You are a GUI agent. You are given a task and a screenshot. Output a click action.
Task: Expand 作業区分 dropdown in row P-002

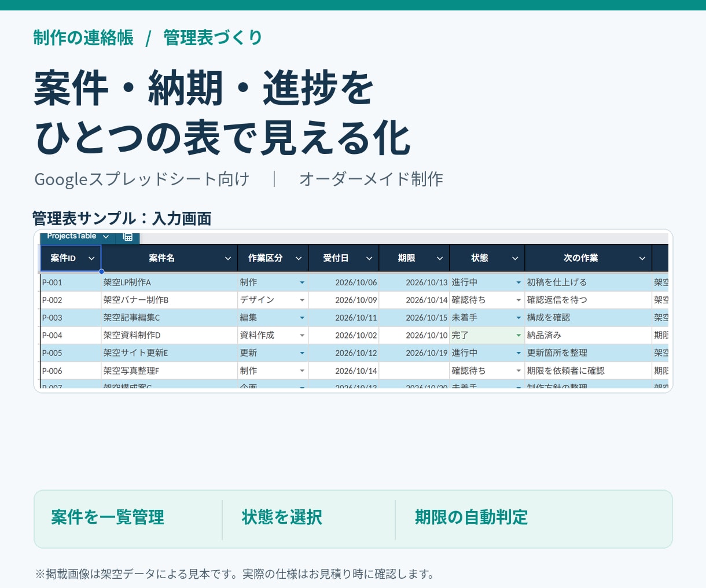point(302,300)
